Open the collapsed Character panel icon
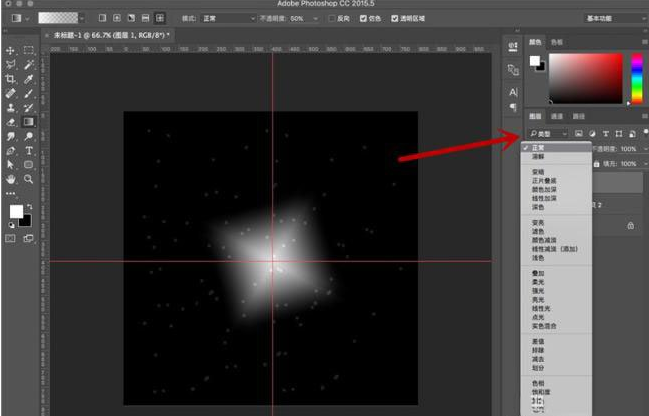Viewport: 649px width, 416px height. [x=513, y=92]
